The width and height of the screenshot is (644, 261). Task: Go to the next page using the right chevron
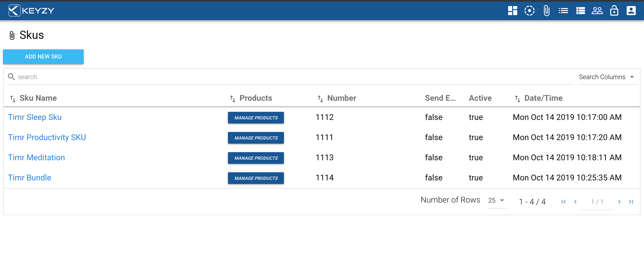620,202
